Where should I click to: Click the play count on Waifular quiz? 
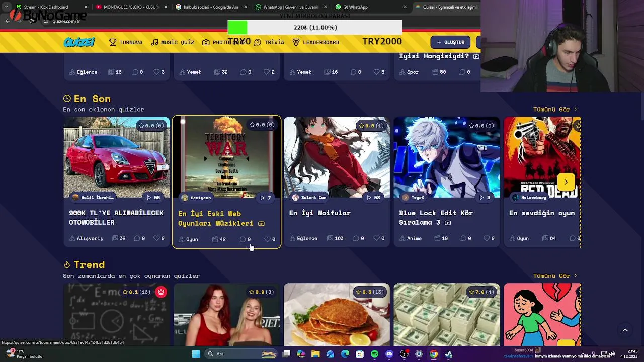point(374,198)
